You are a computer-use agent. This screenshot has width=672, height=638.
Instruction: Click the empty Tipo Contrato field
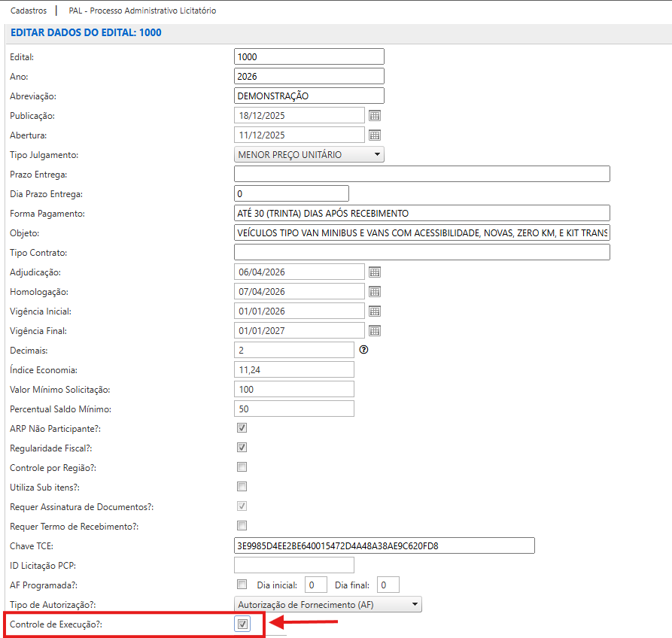(x=421, y=252)
